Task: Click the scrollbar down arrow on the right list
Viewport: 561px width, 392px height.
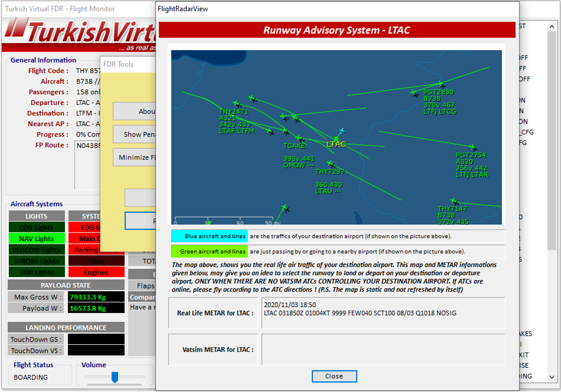Action: [x=552, y=377]
